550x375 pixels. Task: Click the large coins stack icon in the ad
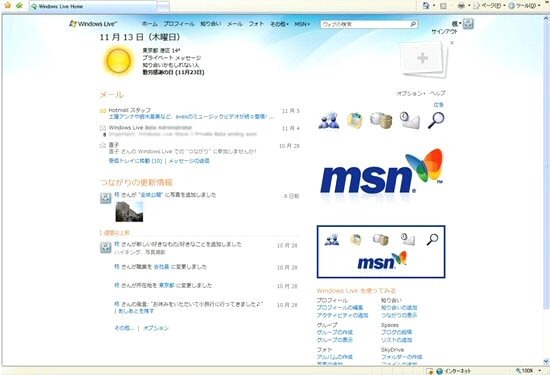(381, 120)
